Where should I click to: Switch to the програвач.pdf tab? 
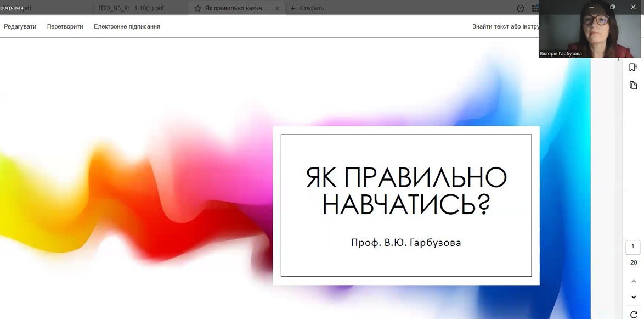point(16,8)
